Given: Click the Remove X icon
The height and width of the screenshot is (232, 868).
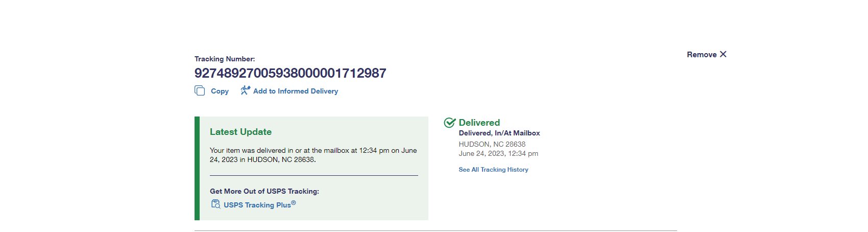Looking at the screenshot, I should 723,54.
